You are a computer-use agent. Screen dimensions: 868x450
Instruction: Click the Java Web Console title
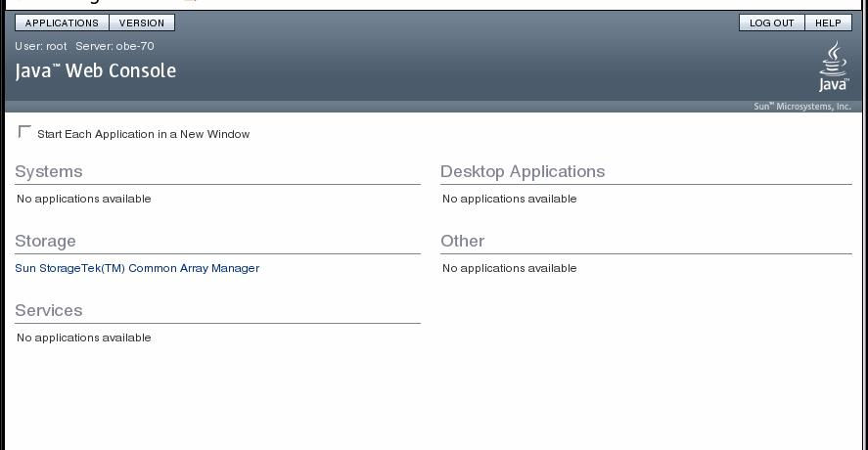96,70
